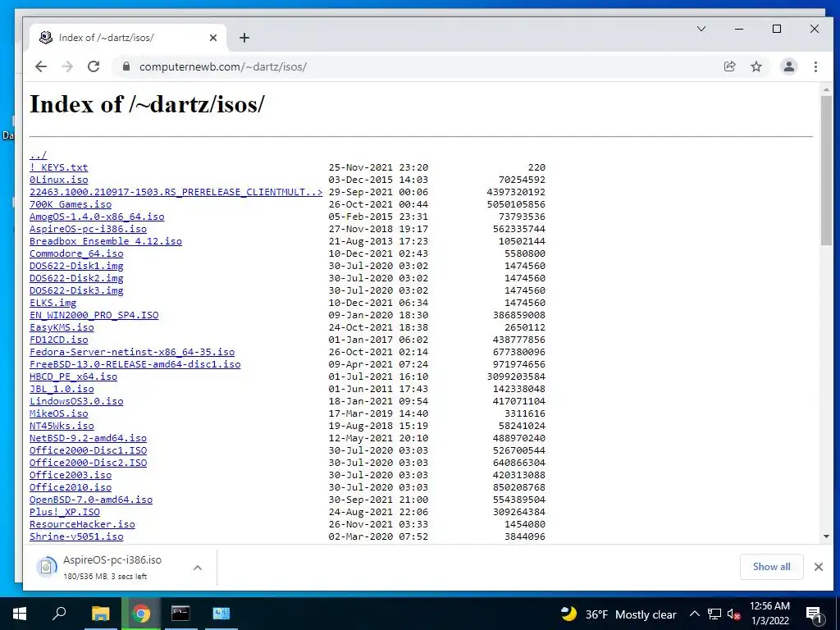Open a new tab with plus button
Image resolution: width=840 pixels, height=630 pixels.
(244, 38)
